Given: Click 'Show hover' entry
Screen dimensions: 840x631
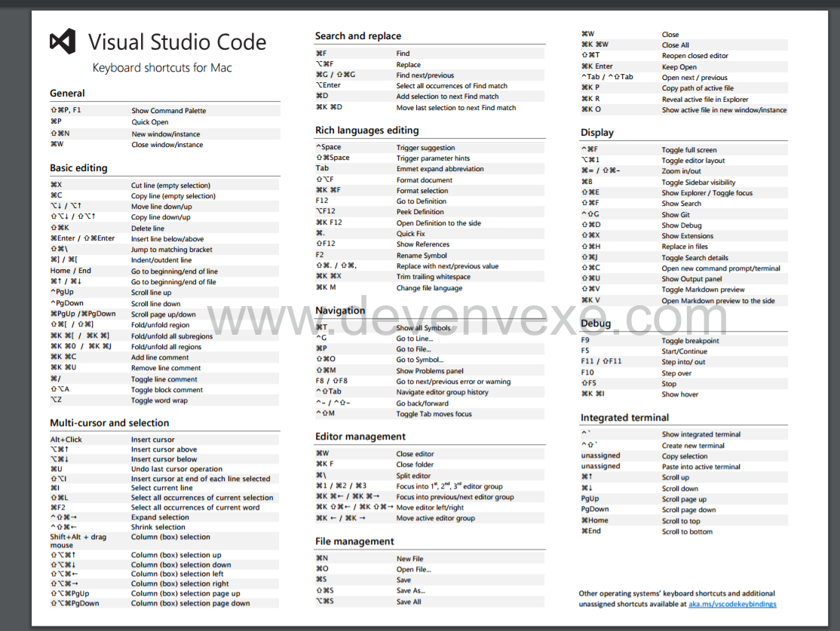Looking at the screenshot, I should point(680,395).
